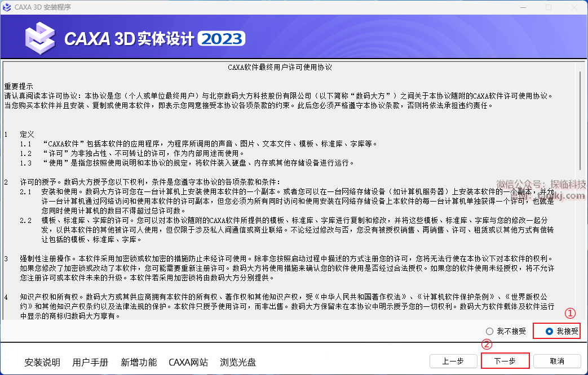Click clause 1.2 about 许可 definition
The image size is (588, 375).
(132, 153)
